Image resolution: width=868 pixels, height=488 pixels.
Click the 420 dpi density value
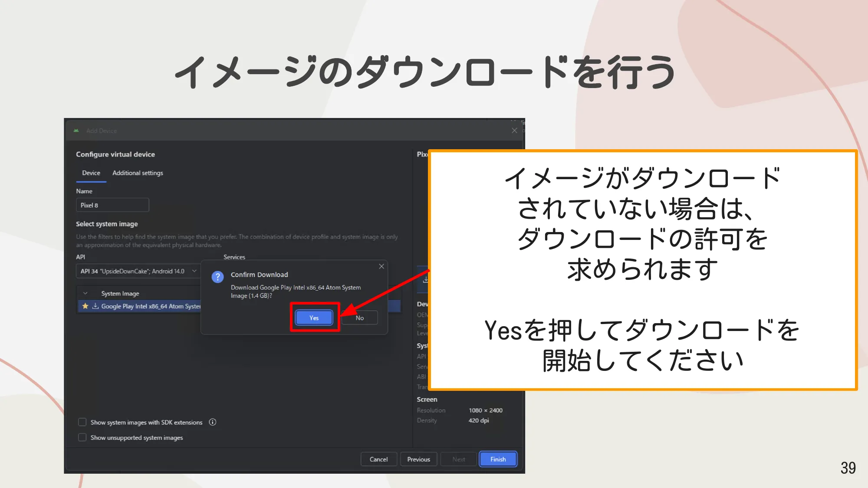click(479, 420)
